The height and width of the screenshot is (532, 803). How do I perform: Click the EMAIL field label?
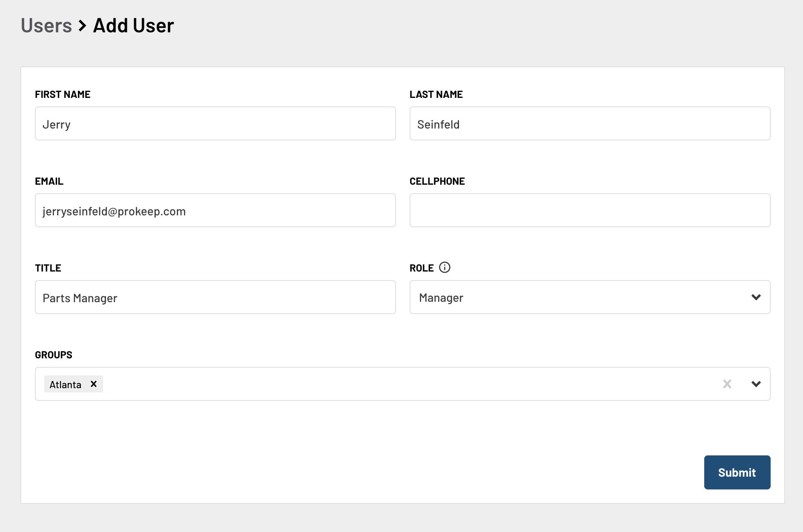pyautogui.click(x=49, y=181)
